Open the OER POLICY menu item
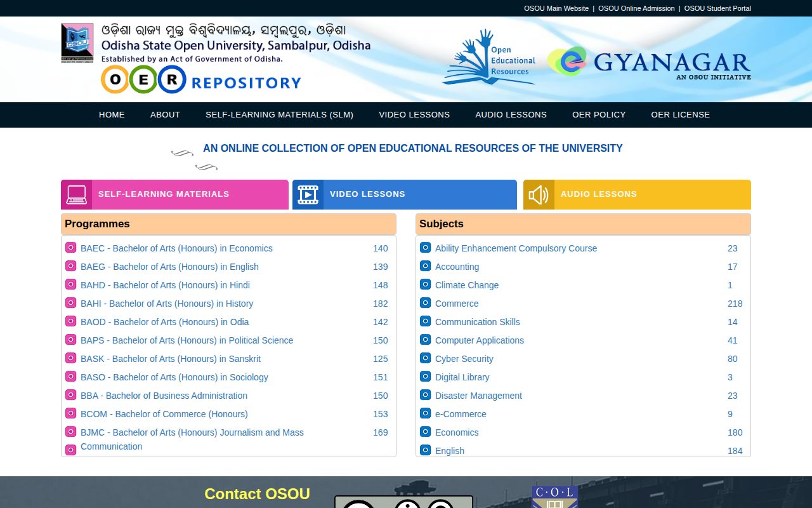Image resolution: width=812 pixels, height=508 pixels. click(x=599, y=115)
